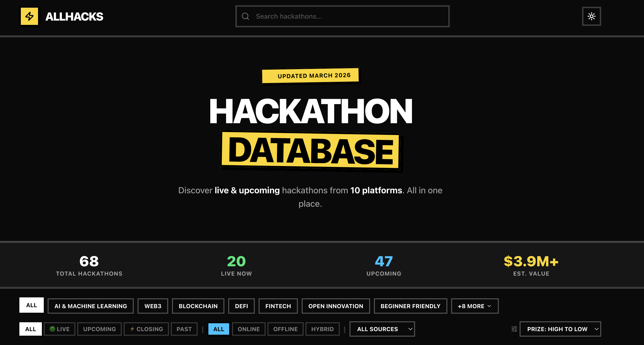Filter by DeFi category
Viewport: 644px width, 345px height.
pos(241,306)
